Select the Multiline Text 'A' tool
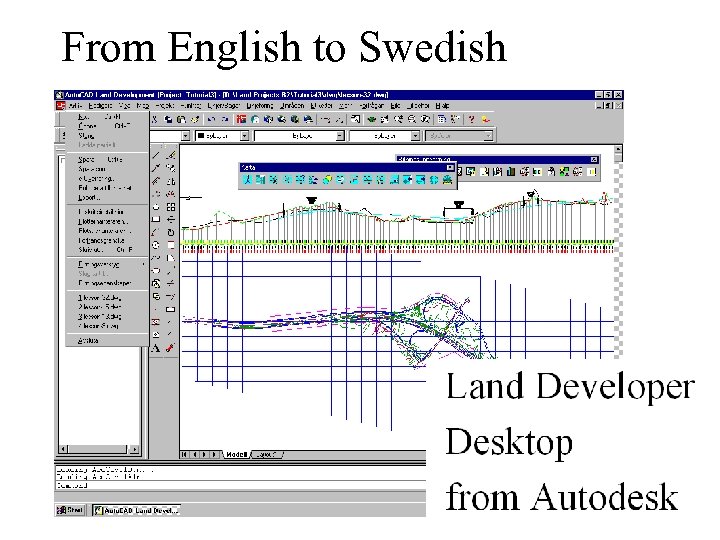720x540 pixels. [x=156, y=348]
